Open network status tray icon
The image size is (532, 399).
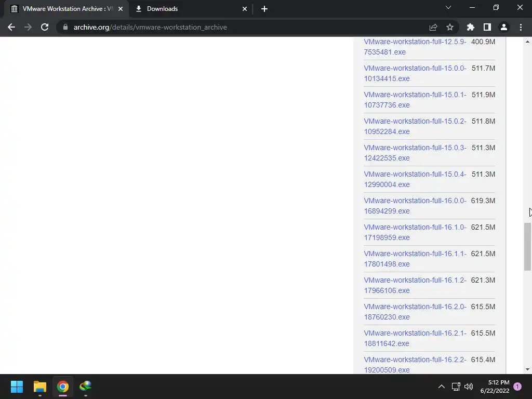coord(456,387)
